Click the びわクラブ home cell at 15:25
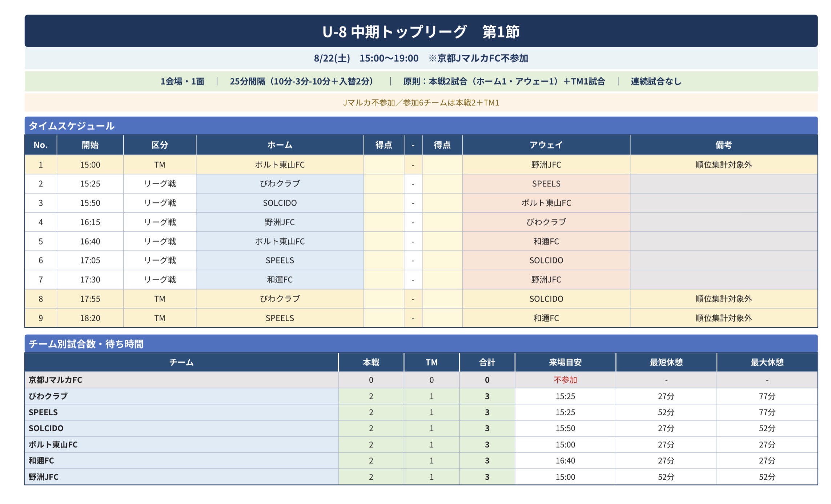This screenshot has width=831, height=504. point(280,184)
